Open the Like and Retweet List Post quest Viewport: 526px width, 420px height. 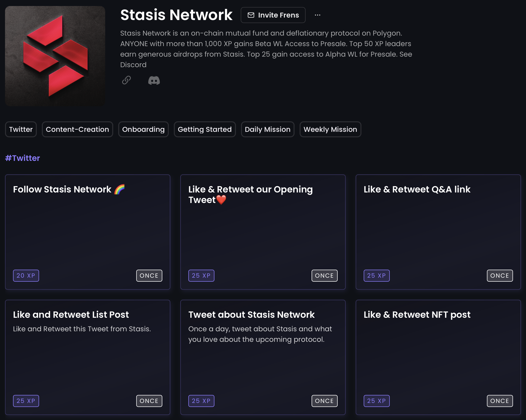pyautogui.click(x=88, y=357)
